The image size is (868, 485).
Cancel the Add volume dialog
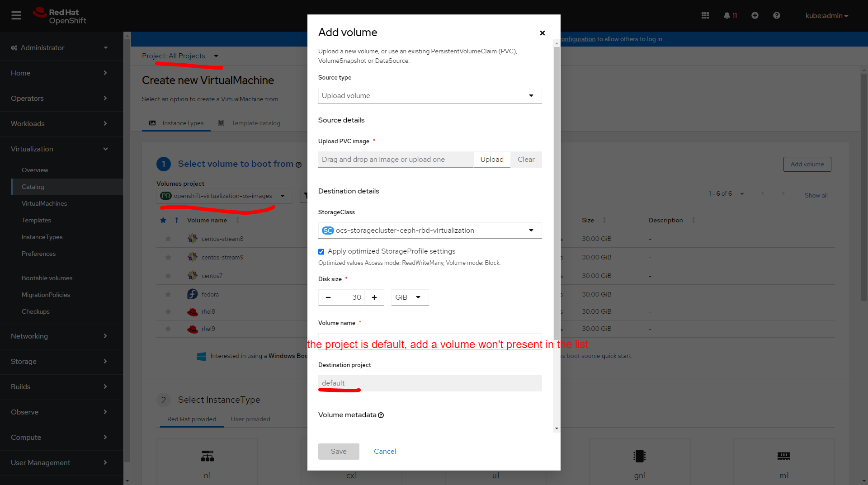tap(385, 452)
